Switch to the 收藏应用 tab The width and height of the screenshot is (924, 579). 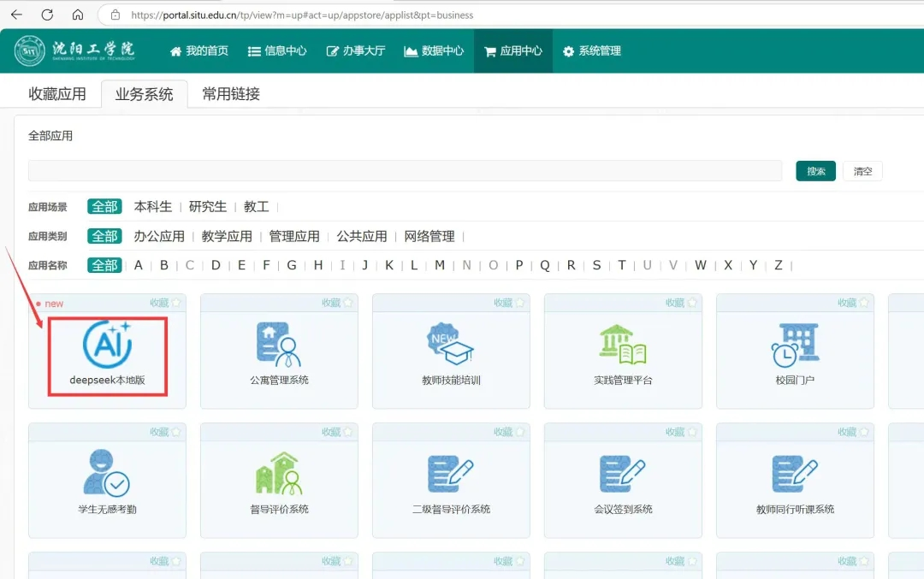[57, 94]
